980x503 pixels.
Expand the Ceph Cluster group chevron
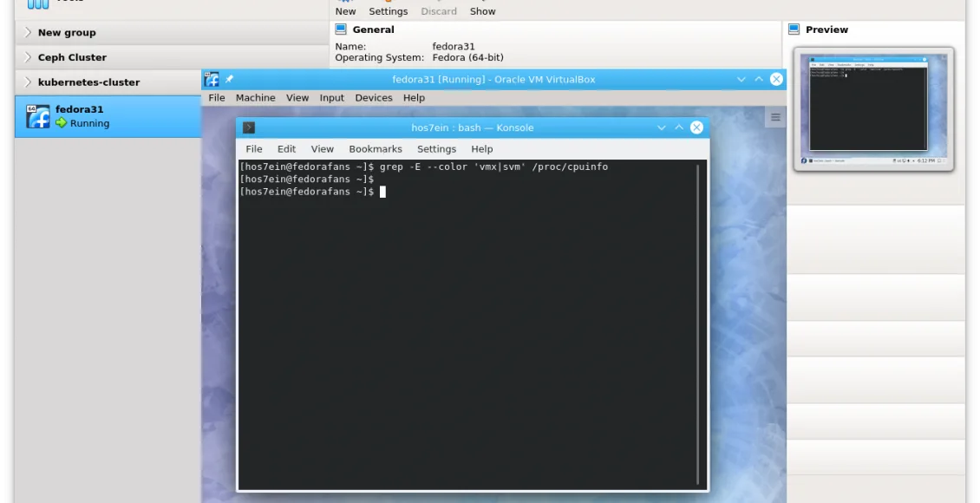tap(28, 57)
